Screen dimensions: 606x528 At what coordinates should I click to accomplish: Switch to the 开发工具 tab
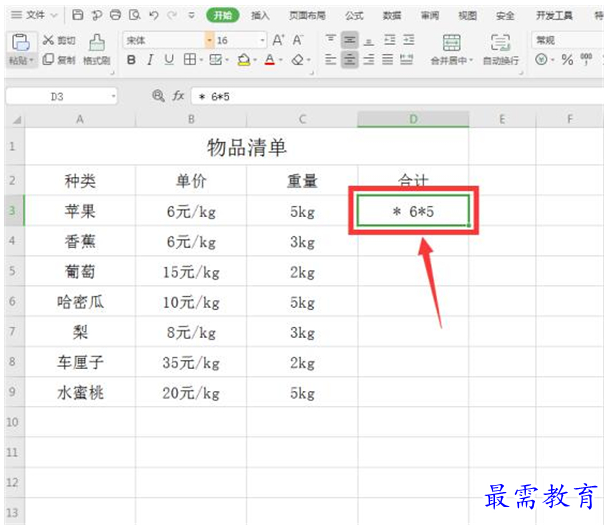554,15
